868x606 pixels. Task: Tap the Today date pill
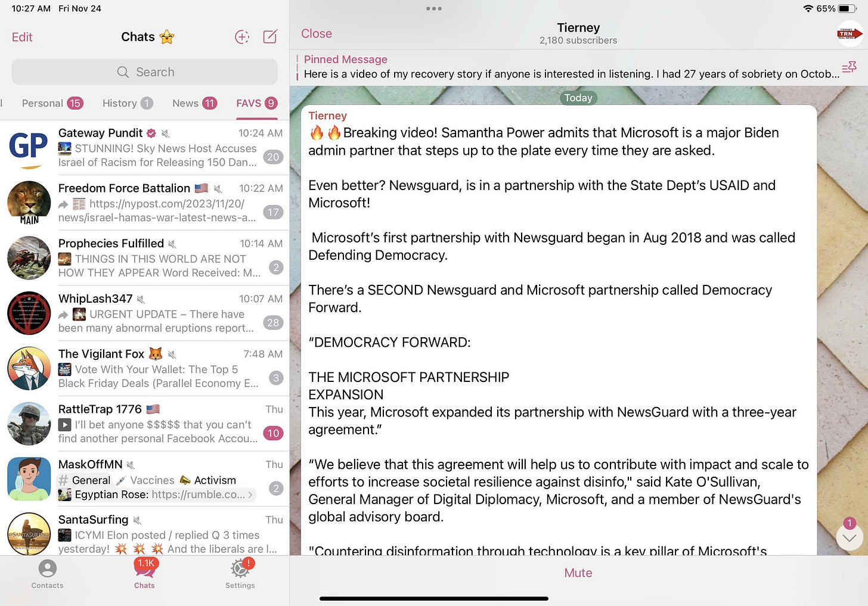point(578,98)
